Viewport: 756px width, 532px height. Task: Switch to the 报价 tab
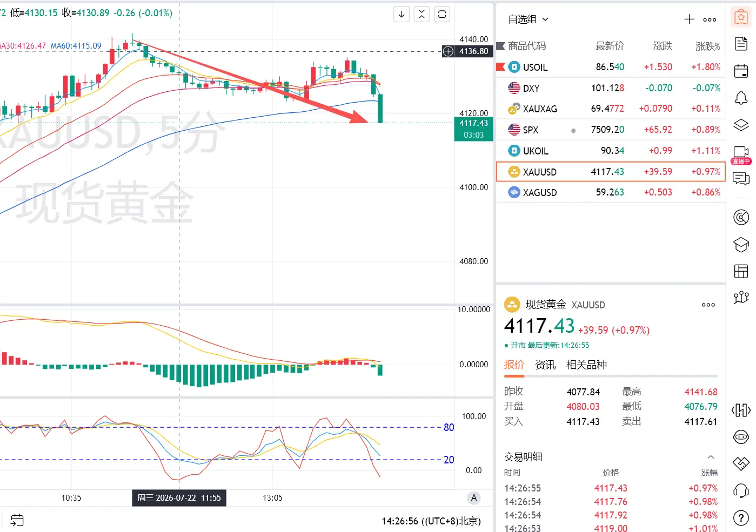click(x=514, y=365)
